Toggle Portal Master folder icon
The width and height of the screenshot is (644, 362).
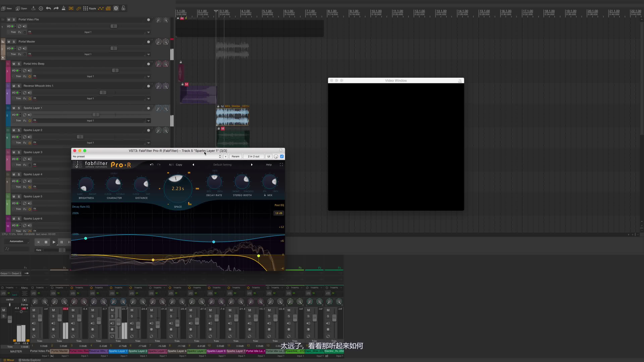pos(3,41)
